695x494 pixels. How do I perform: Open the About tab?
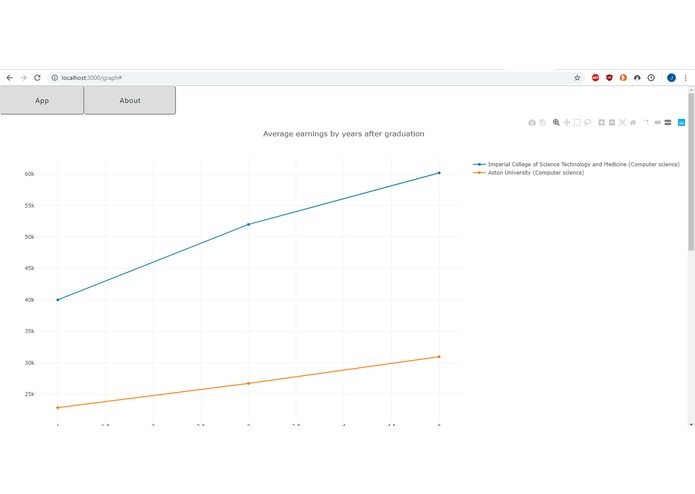point(130,101)
